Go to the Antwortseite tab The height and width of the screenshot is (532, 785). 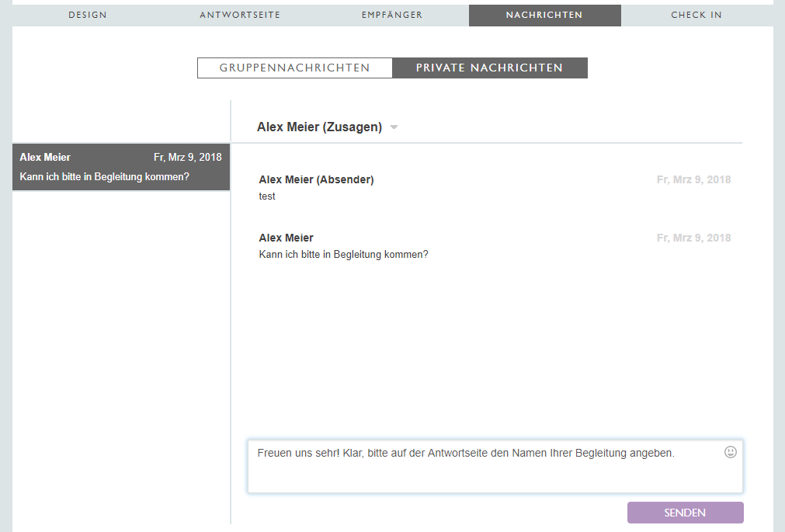pyautogui.click(x=240, y=15)
